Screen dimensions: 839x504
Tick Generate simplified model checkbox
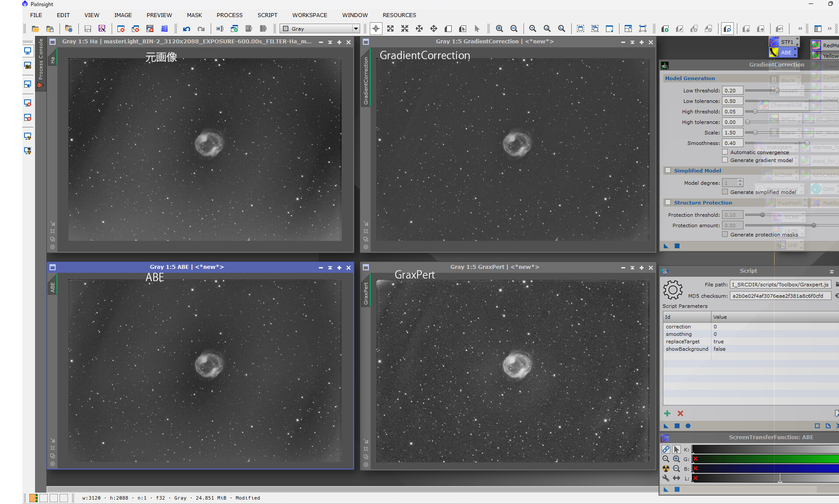click(x=725, y=192)
